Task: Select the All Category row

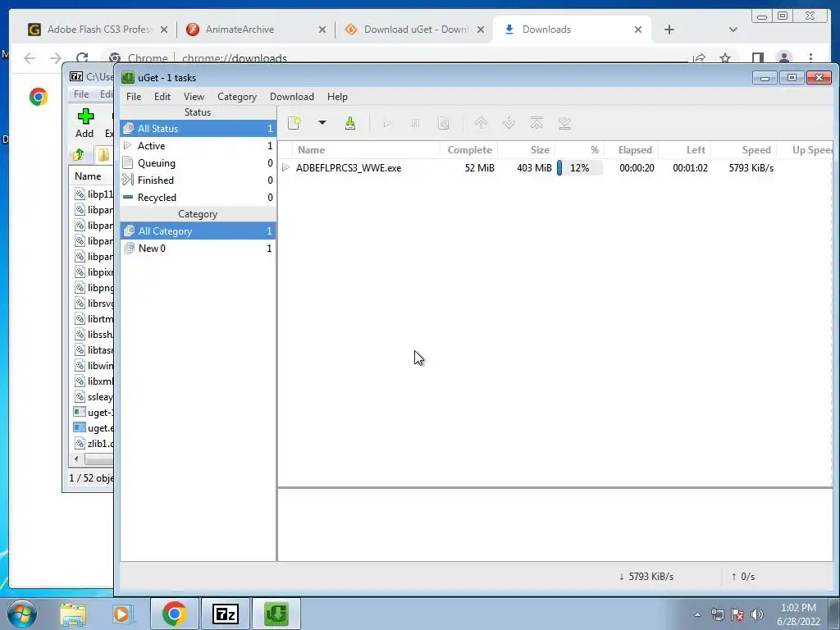Action: 198,231
